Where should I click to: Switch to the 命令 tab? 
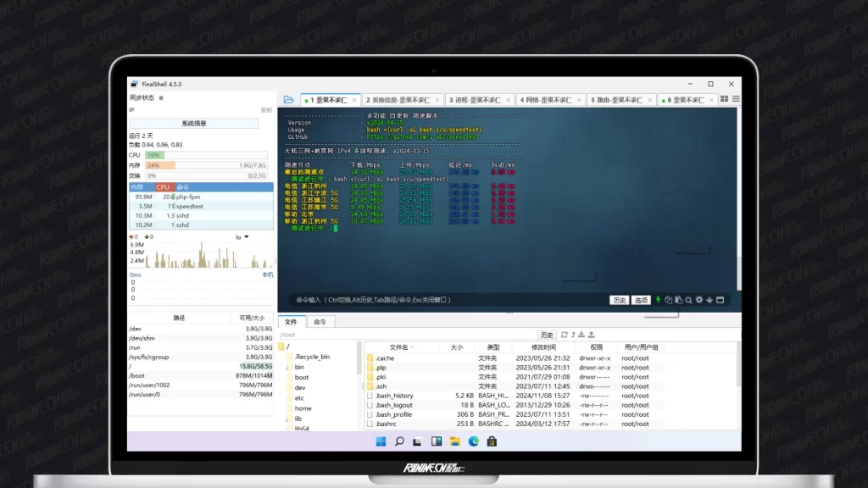tap(320, 322)
